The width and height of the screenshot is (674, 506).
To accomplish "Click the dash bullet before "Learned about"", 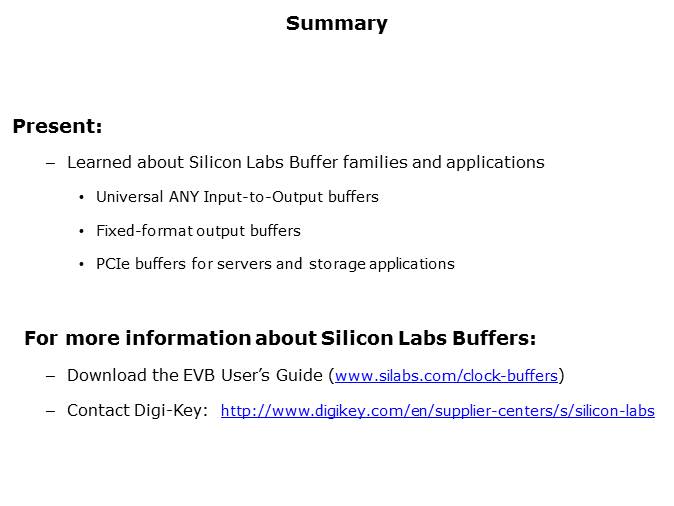I will [52, 162].
